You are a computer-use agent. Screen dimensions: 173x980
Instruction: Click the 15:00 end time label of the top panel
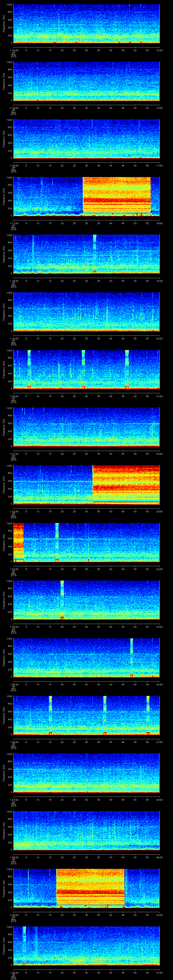[160, 50]
